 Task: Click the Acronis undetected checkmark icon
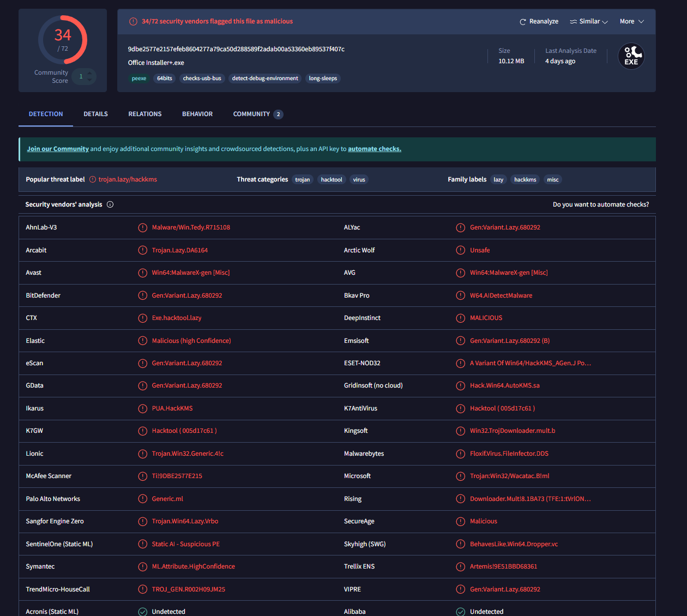[x=142, y=612]
